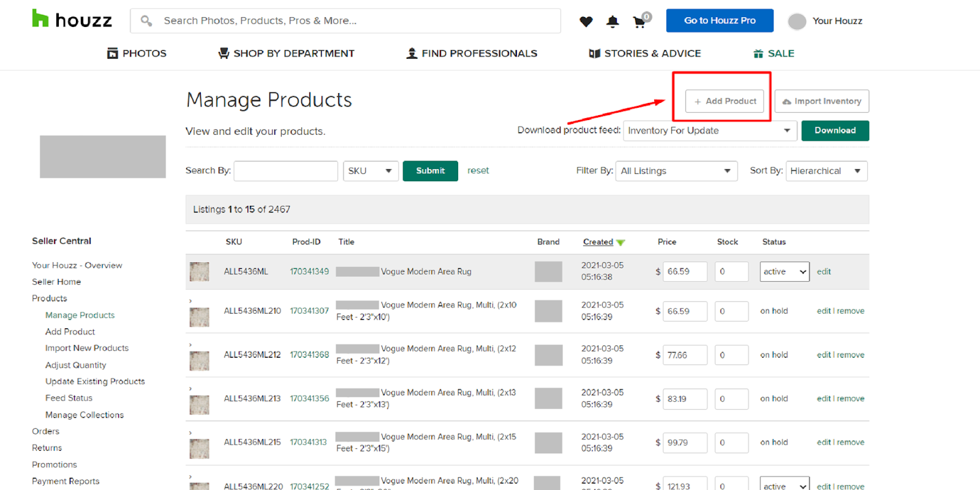Change status dropdown for ALL5436ML
The height and width of the screenshot is (490, 980).
(x=784, y=271)
